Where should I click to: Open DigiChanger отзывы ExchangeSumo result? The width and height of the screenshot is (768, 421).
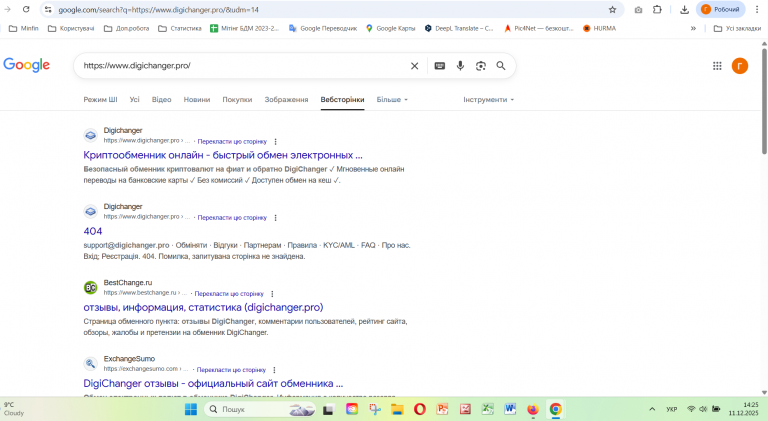[x=213, y=383]
